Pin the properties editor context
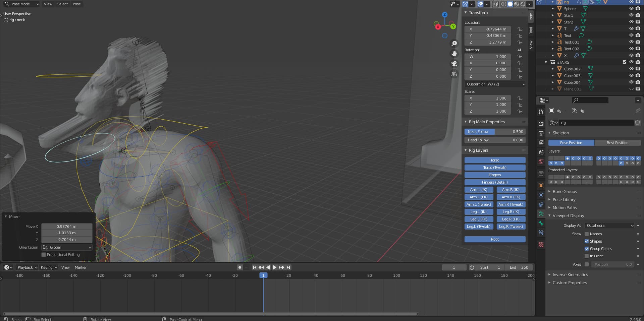 pyautogui.click(x=638, y=111)
